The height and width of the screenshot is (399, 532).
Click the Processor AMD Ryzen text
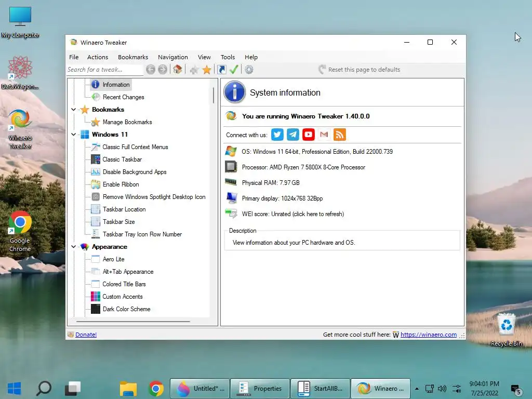(x=303, y=167)
